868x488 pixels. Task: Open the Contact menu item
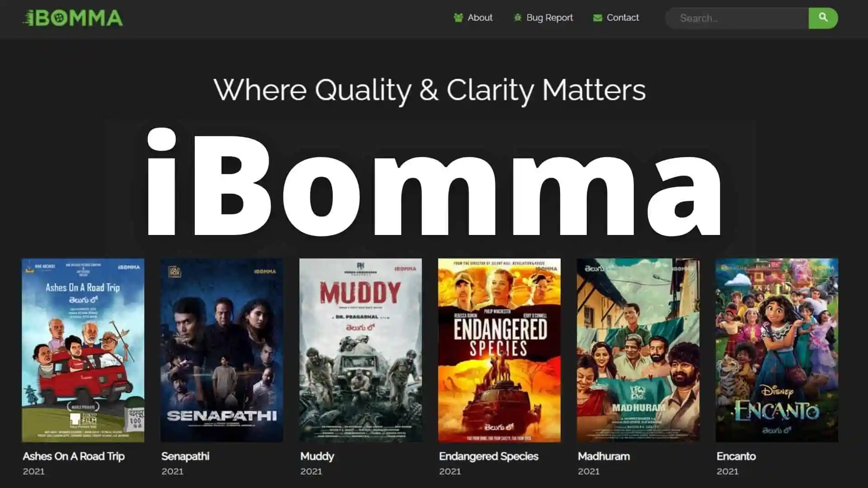coord(623,18)
